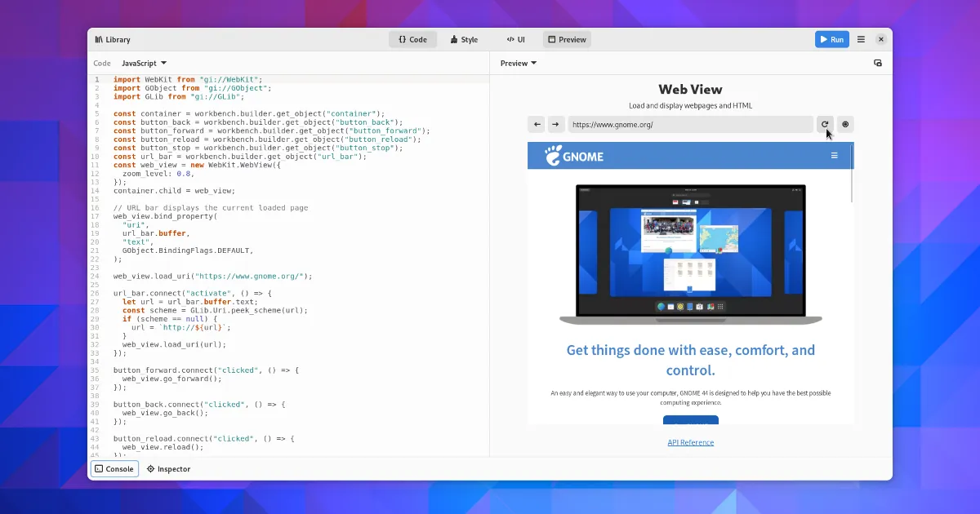The height and width of the screenshot is (514, 980).
Task: Click the URL bar showing gnome.org
Action: point(690,125)
